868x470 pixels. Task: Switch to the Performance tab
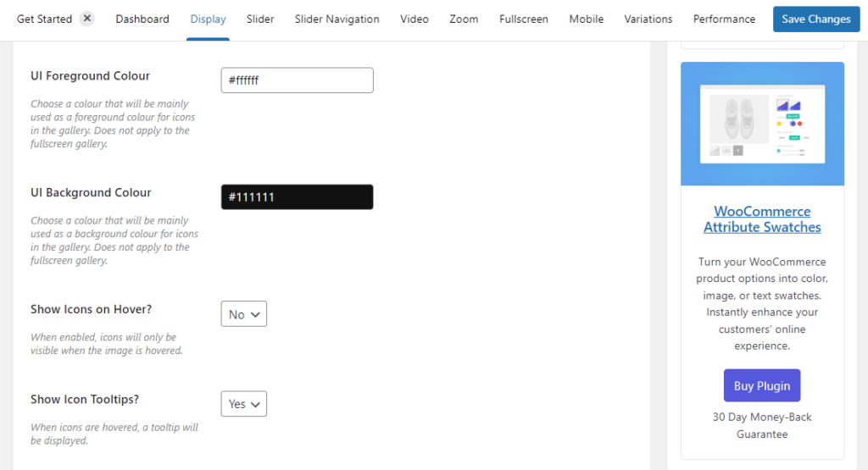(724, 19)
